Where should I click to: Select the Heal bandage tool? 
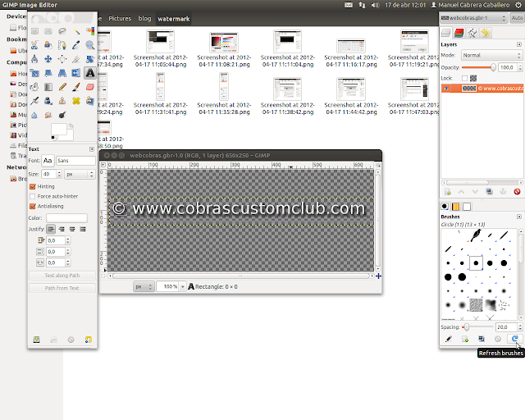[76, 101]
